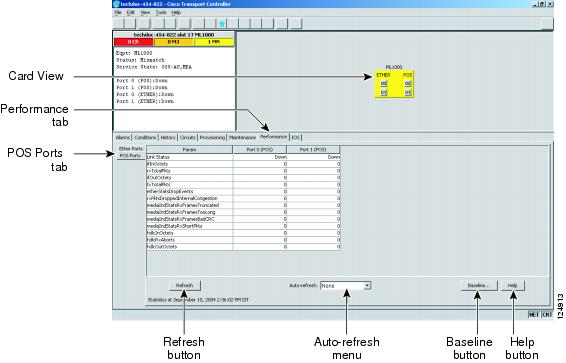566x363 pixels.
Task: Select the ifInOctets row
Action: (243, 164)
